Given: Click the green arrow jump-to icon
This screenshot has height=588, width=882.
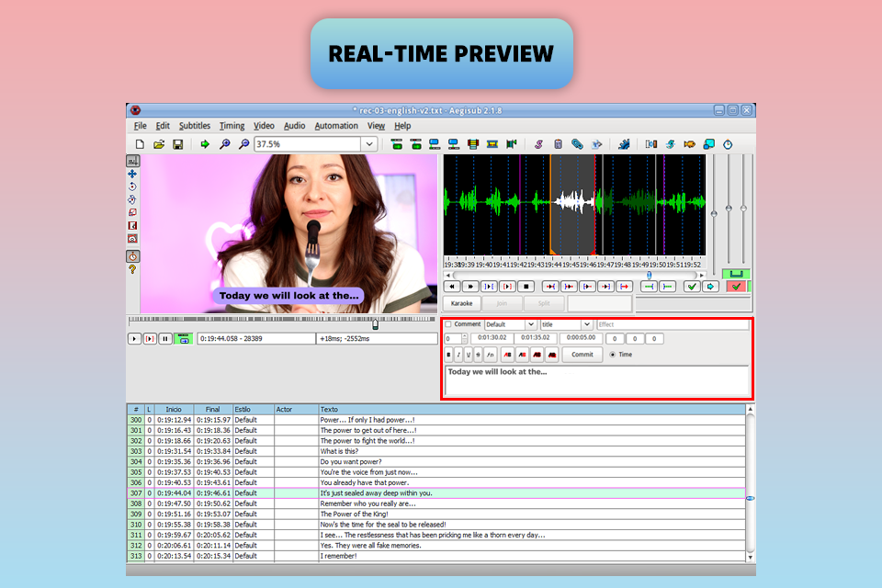Looking at the screenshot, I should [205, 144].
